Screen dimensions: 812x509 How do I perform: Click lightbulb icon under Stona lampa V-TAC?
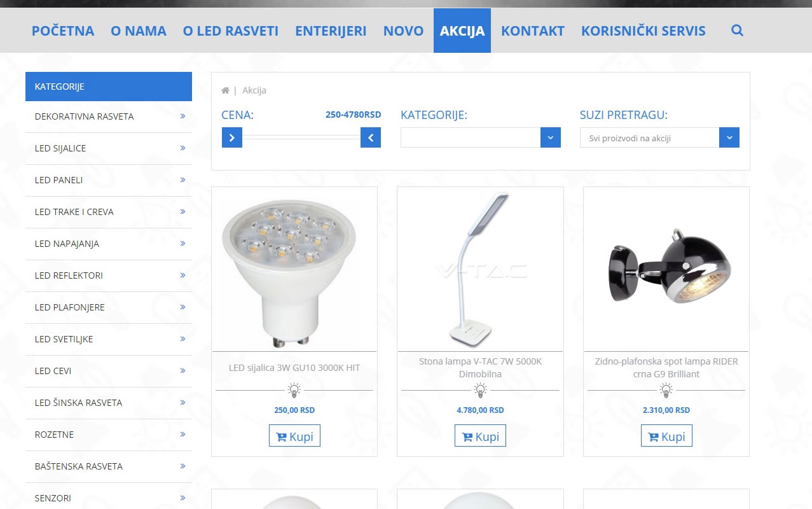(x=480, y=390)
